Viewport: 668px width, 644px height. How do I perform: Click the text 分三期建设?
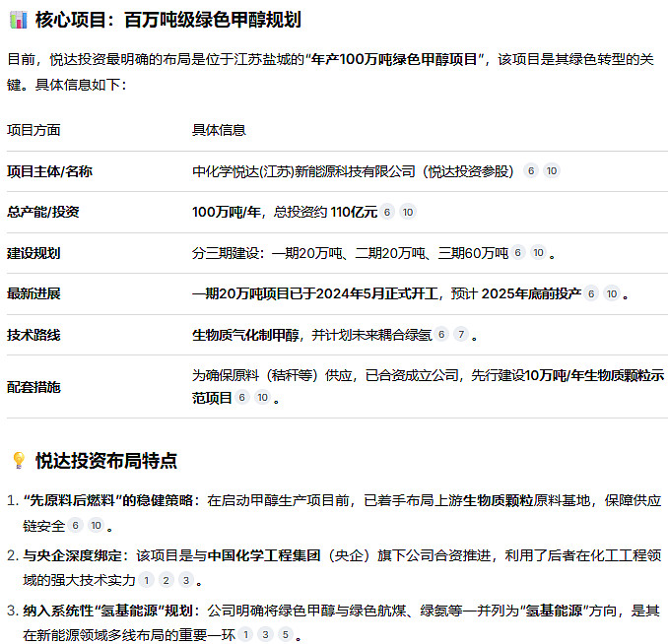pos(226,253)
